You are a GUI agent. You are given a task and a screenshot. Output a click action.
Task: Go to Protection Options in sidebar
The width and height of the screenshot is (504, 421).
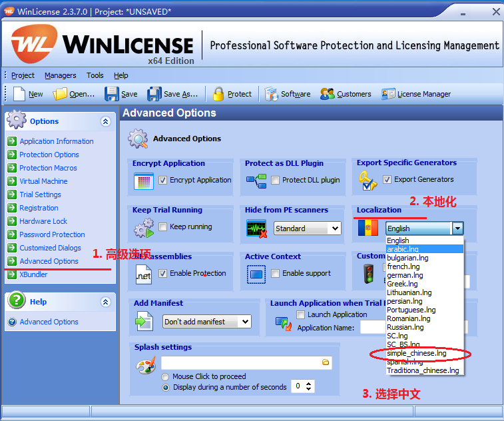pos(49,155)
